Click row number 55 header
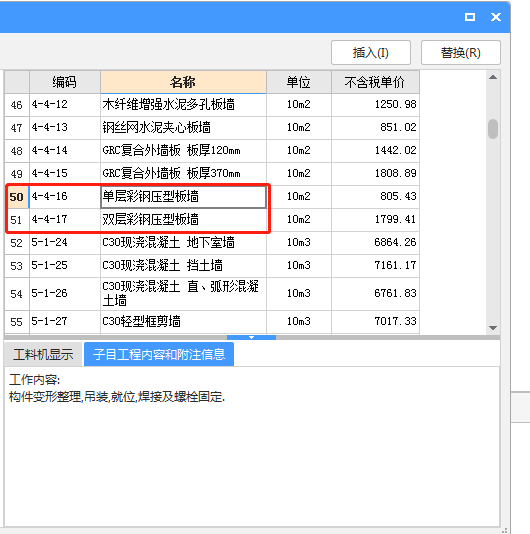Image resolution: width=530 pixels, height=534 pixels. click(17, 322)
